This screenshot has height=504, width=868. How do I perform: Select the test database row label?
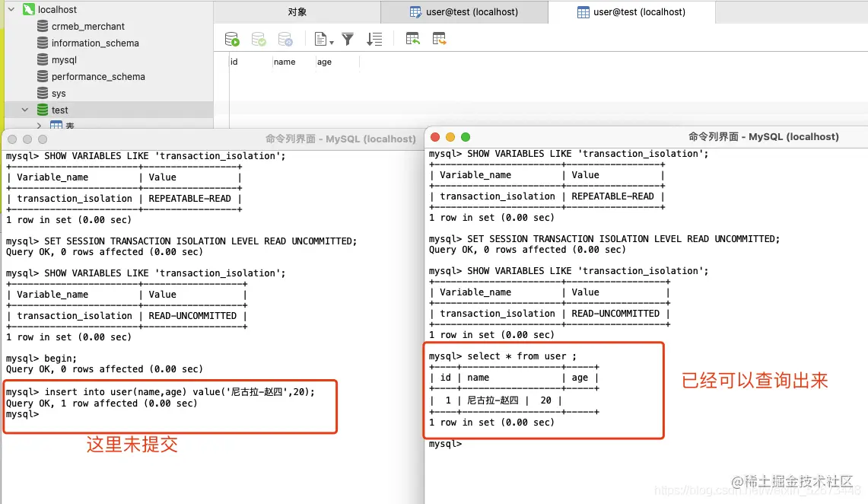click(x=60, y=110)
